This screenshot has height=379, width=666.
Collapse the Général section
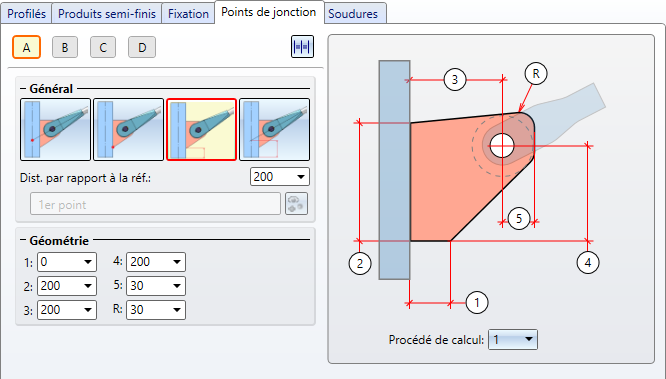[x=23, y=89]
